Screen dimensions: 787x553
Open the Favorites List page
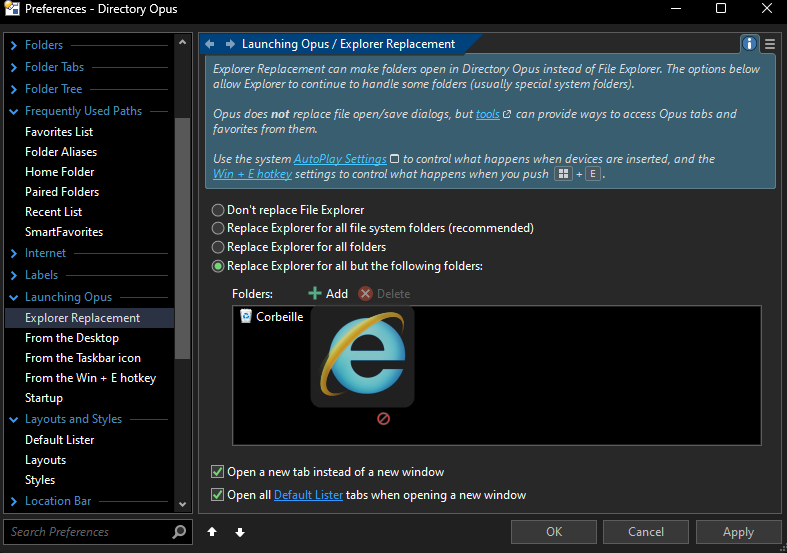[59, 132]
